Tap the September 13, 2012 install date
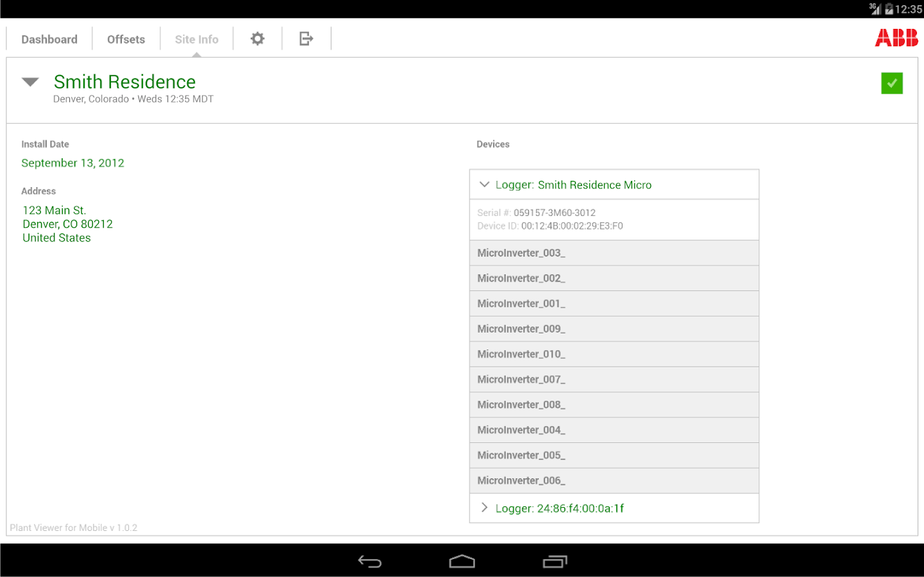The width and height of the screenshot is (924, 577). (x=72, y=163)
